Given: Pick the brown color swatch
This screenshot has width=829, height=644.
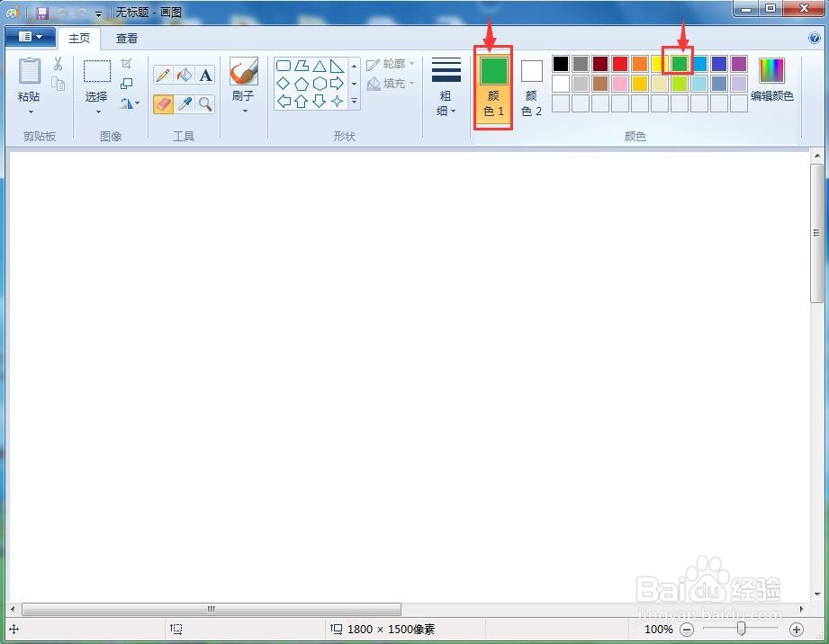Looking at the screenshot, I should [600, 84].
